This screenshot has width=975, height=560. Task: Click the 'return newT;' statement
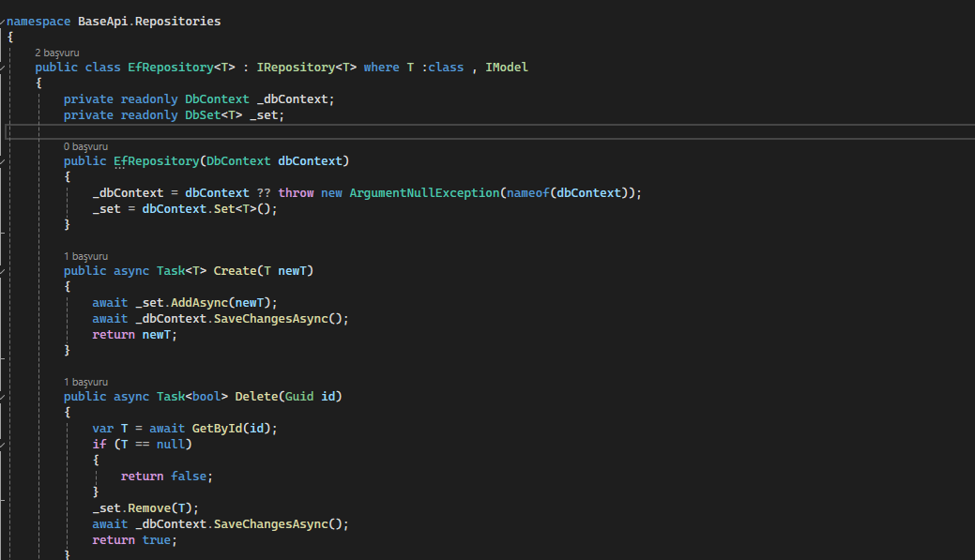(x=134, y=334)
